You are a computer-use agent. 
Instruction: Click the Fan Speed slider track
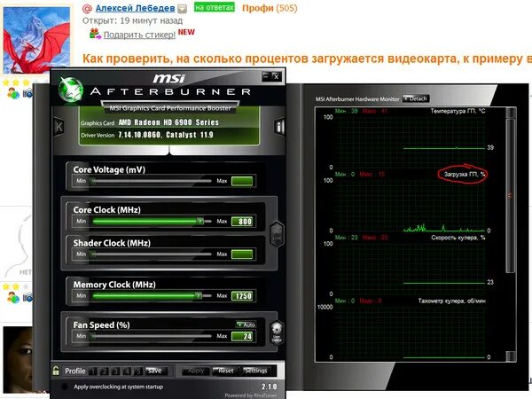tap(152, 336)
